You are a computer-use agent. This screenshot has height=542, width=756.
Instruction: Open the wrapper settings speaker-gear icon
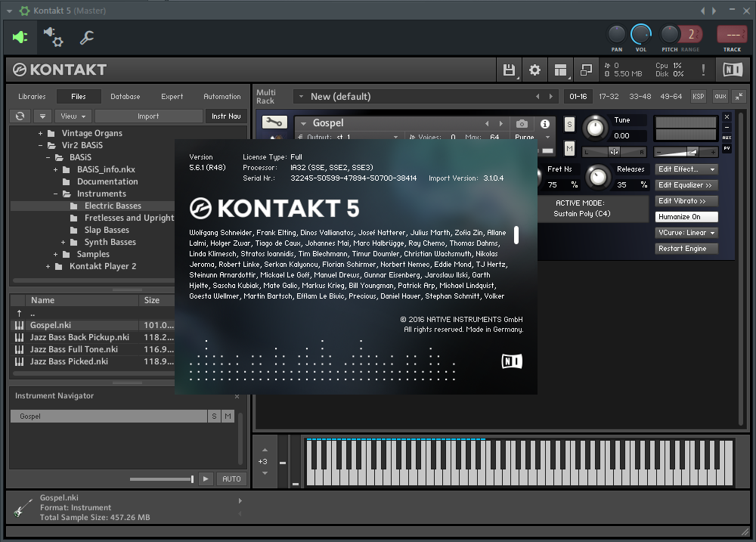point(53,37)
